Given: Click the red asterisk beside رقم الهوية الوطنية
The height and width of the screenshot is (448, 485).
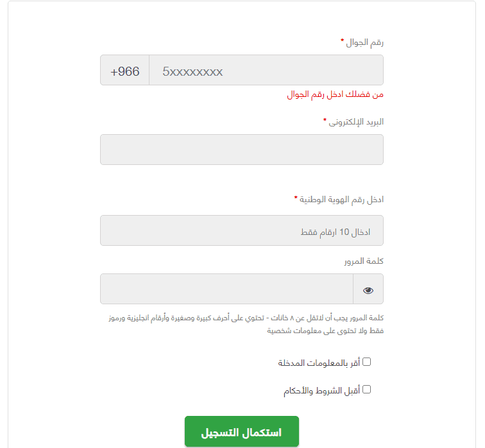Looking at the screenshot, I should (x=296, y=198).
